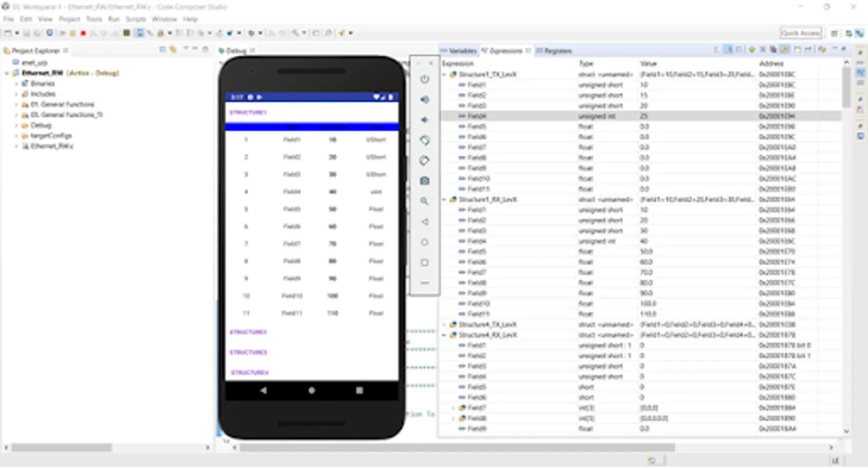Open the Scripts menu
Viewport: 868px width, 468px height.
[136, 19]
